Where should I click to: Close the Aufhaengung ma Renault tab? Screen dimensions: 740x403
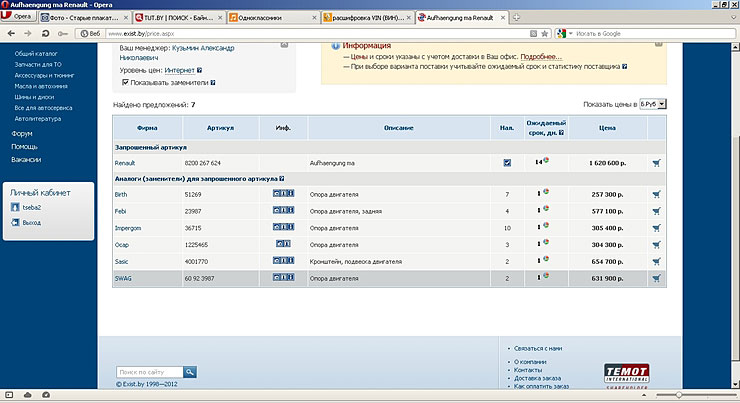tap(503, 17)
